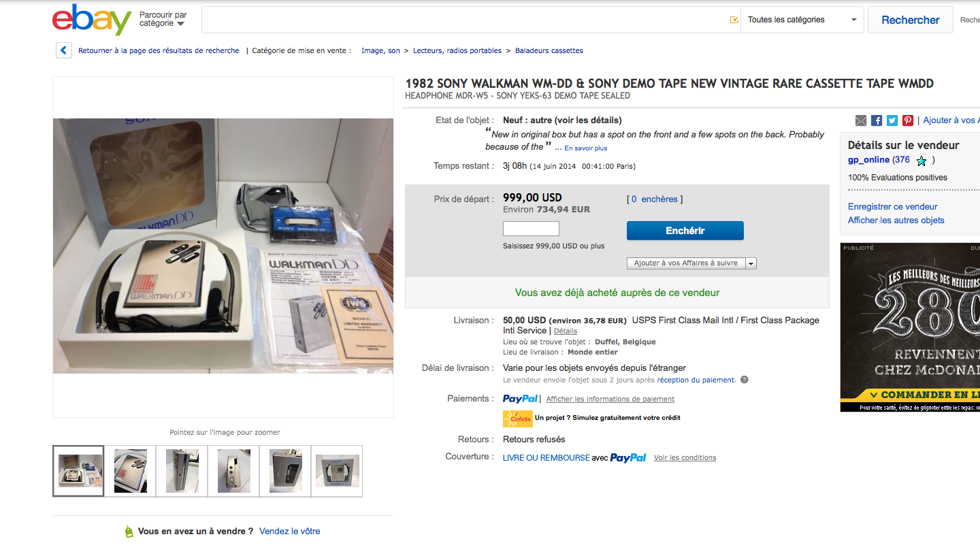Screen dimensions: 980x556
Task: Open arrow beside Ajouter à vos Affaires à suivre
Action: [x=751, y=263]
